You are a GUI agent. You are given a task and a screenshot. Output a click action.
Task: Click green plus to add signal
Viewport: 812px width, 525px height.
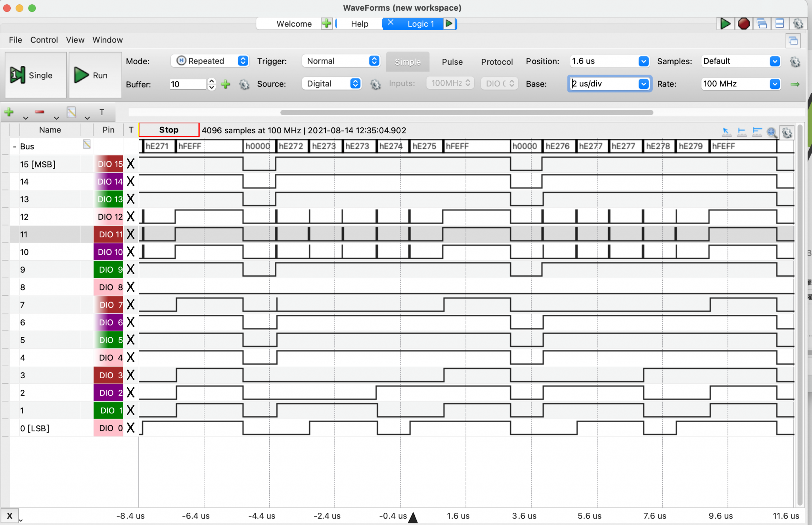pyautogui.click(x=9, y=112)
